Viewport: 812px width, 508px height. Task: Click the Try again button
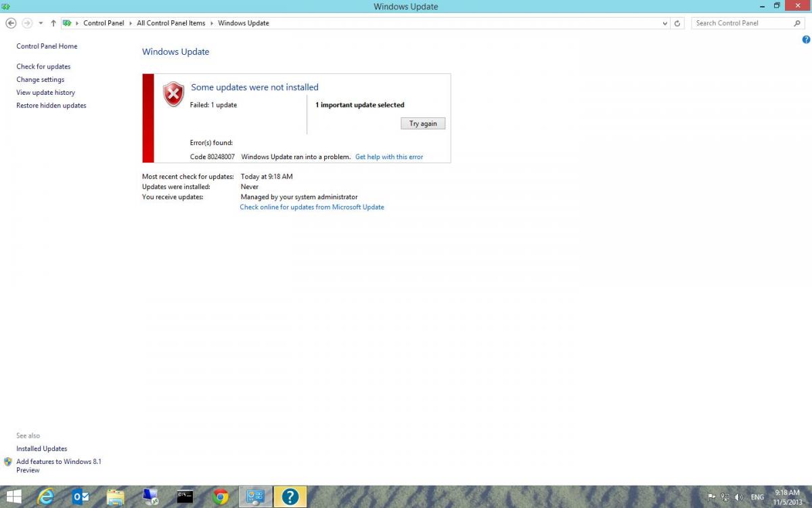(x=423, y=123)
